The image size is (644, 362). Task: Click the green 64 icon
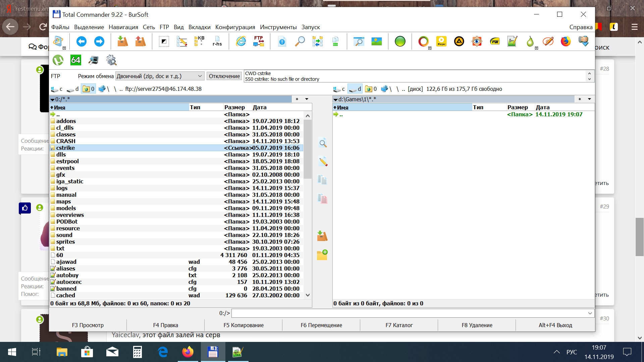tap(76, 60)
